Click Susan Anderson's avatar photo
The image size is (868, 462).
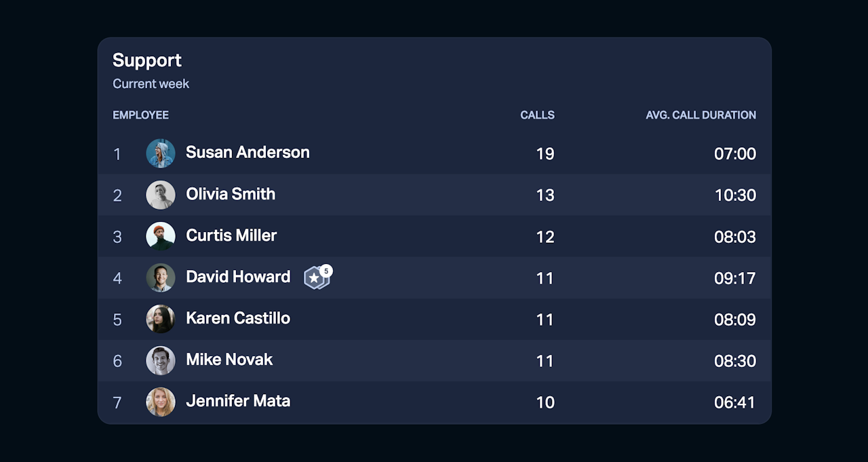click(161, 153)
